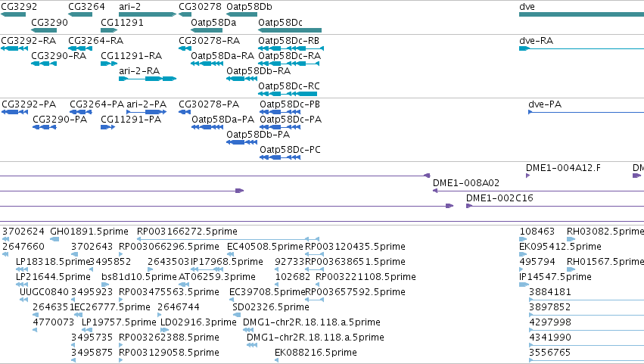Click the 3884181 EST feature line
The height and width of the screenshot is (364, 644).
pyautogui.click(x=586, y=300)
